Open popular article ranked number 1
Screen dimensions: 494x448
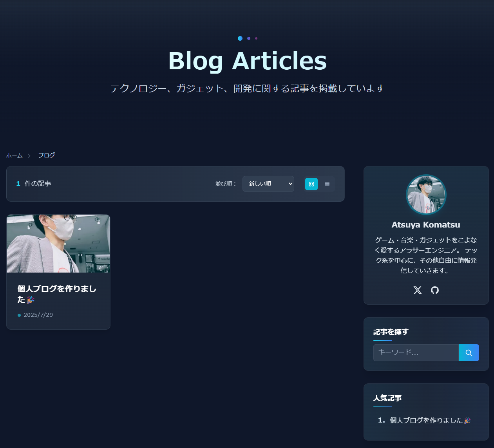click(x=424, y=420)
